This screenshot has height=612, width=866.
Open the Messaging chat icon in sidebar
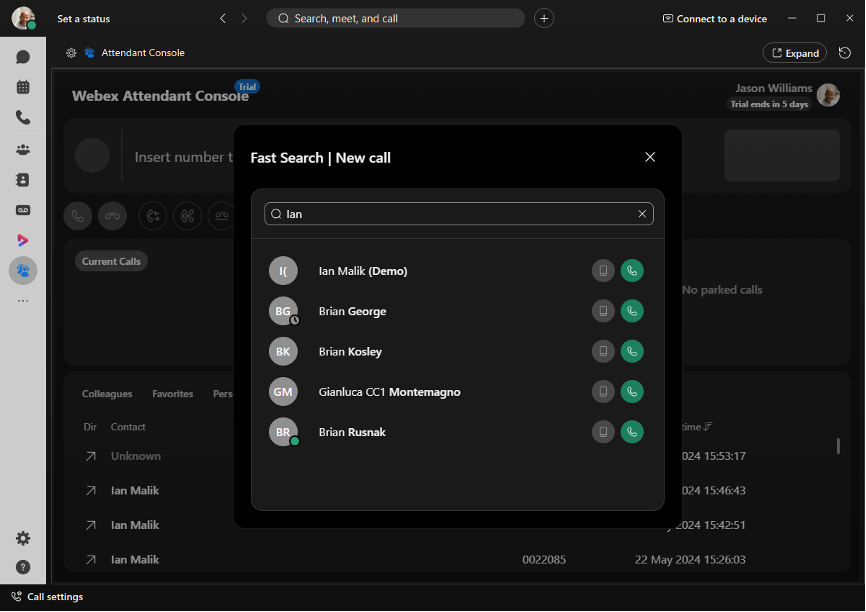[23, 57]
